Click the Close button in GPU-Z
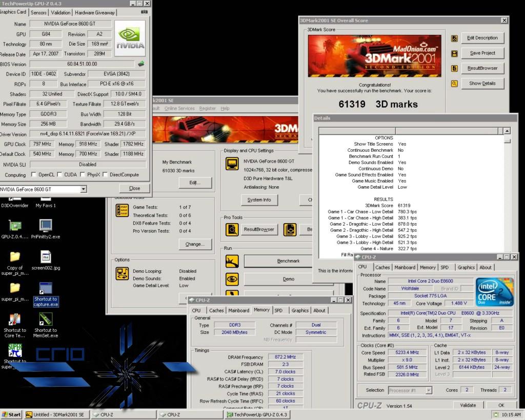The width and height of the screenshot is (525, 420). [135, 188]
